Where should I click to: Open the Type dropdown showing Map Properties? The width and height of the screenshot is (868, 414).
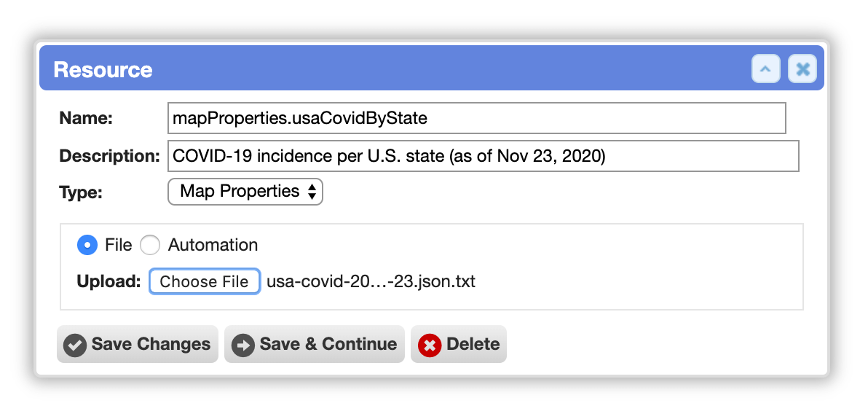[x=245, y=192]
